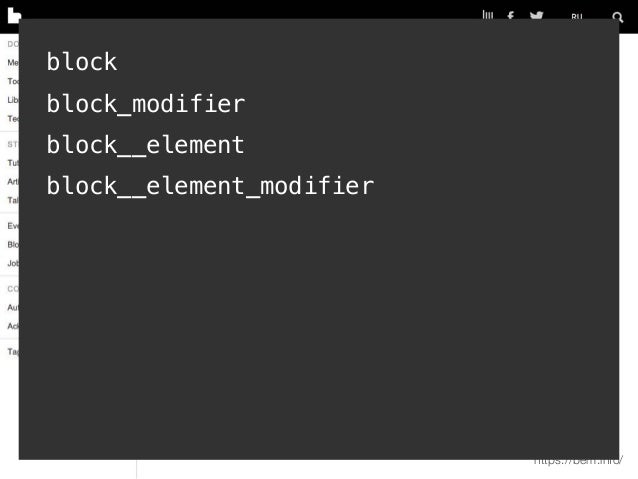Open the Toolbox sidebar item

click(13, 81)
